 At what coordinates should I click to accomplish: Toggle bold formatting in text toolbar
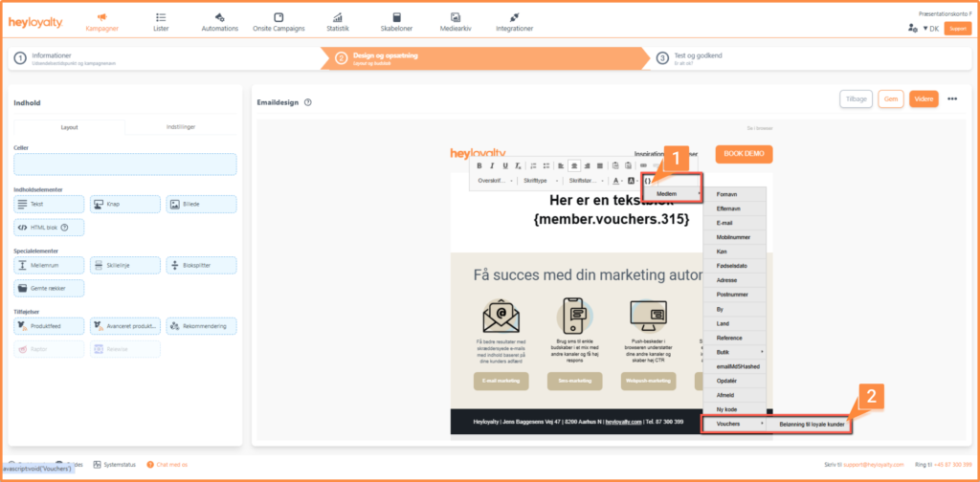pos(481,165)
